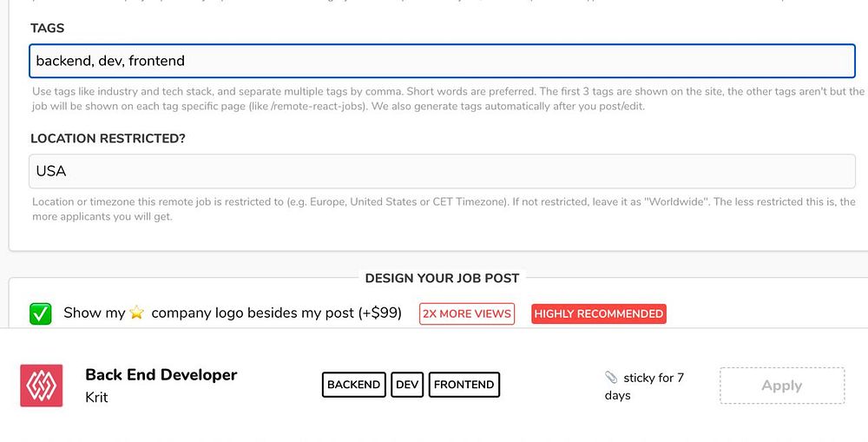The image size is (868, 442).
Task: Click the 'sticky for 7 days' text
Action: (644, 386)
